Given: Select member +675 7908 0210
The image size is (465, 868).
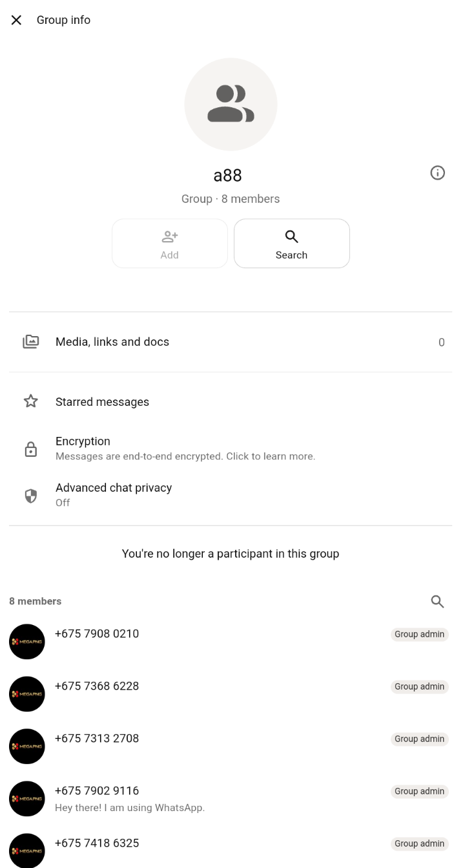Looking at the screenshot, I should click(231, 641).
